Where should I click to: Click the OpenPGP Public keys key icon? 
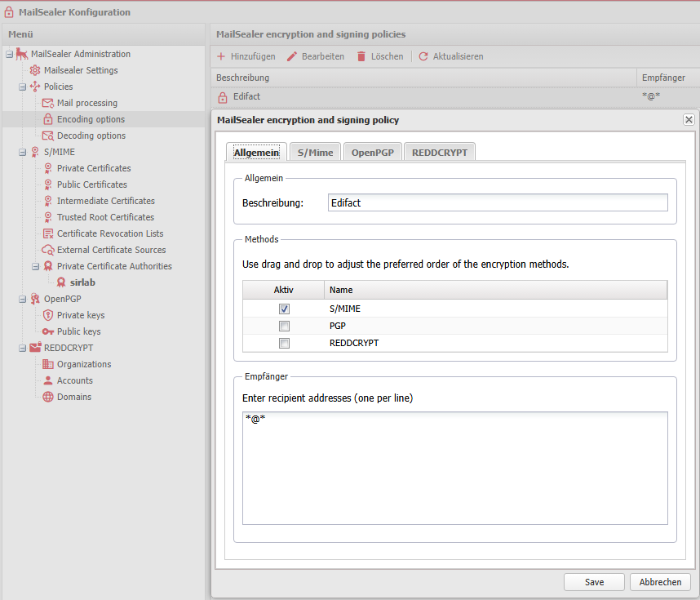tap(48, 331)
